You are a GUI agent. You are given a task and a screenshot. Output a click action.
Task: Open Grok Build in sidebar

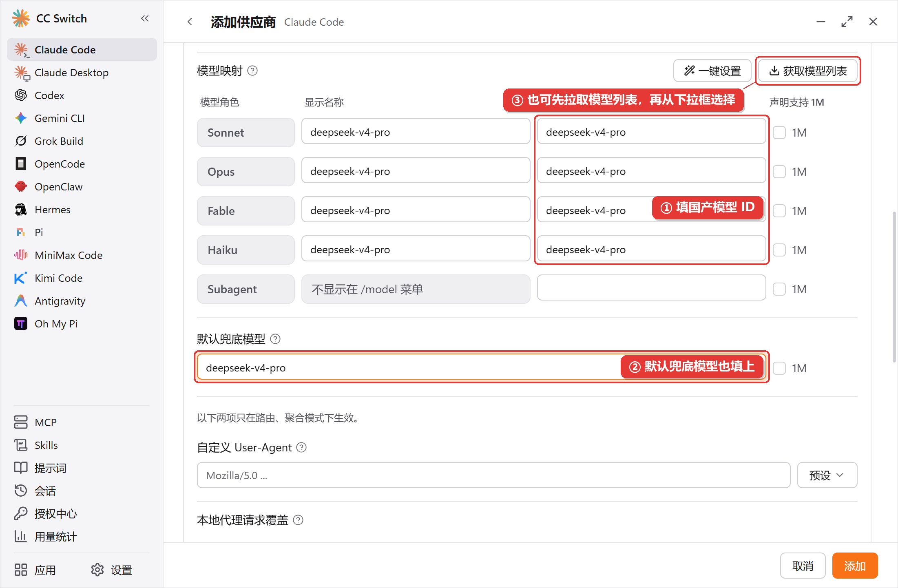[x=82, y=141]
